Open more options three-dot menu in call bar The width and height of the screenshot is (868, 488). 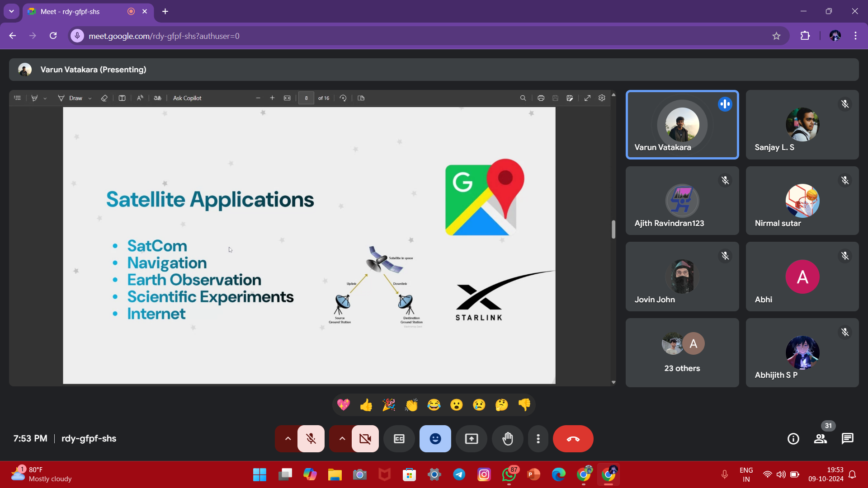[x=538, y=439]
